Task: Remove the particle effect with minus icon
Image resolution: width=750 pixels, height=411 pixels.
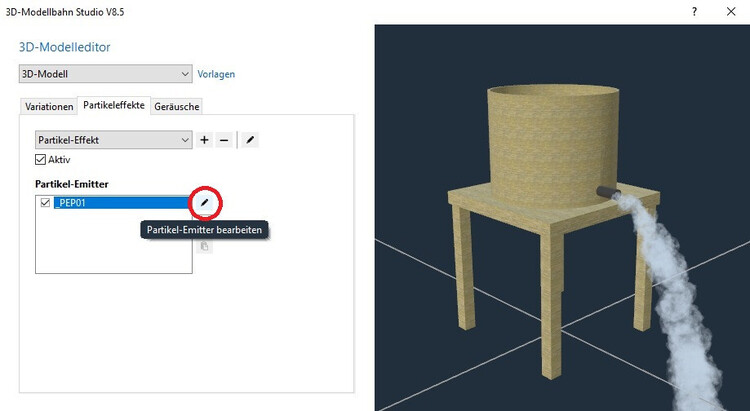Action: point(224,140)
